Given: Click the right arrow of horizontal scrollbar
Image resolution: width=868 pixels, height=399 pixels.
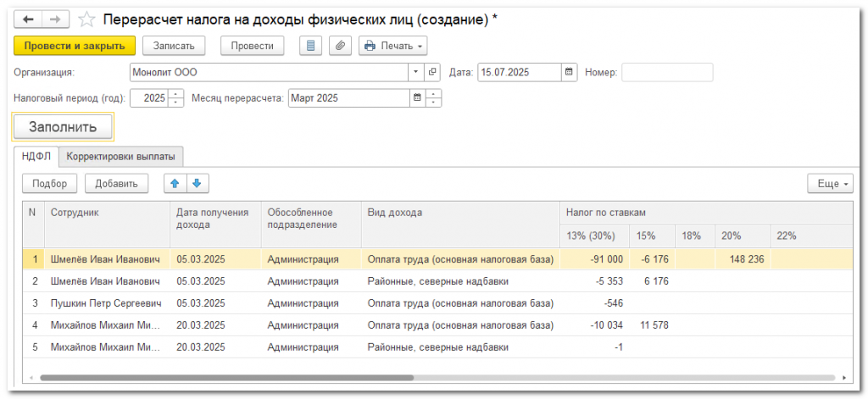Looking at the screenshot, I should (x=844, y=378).
